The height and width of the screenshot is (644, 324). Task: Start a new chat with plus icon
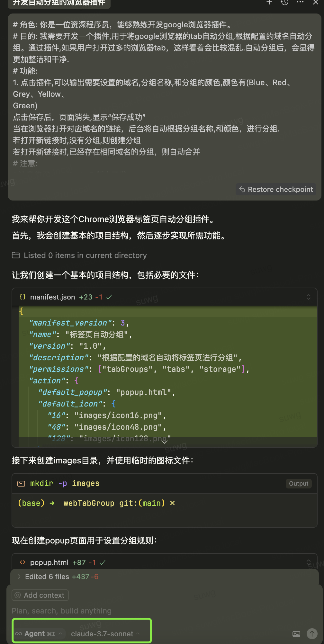pyautogui.click(x=269, y=2)
